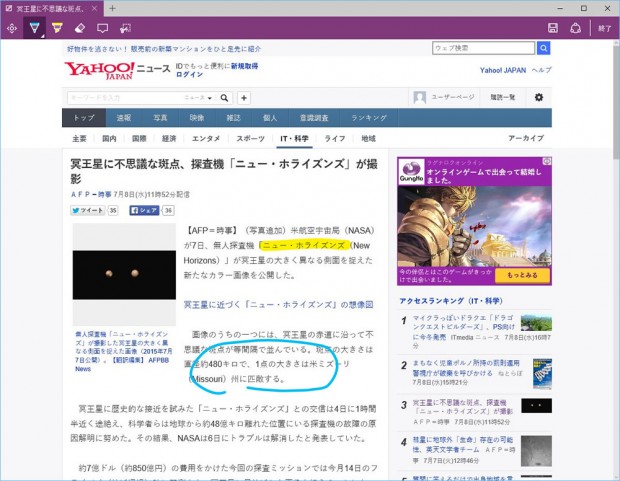This screenshot has height=481, width=620.
Task: Open ranking item 4 彗星に地球外「生命」
Action: [x=463, y=445]
